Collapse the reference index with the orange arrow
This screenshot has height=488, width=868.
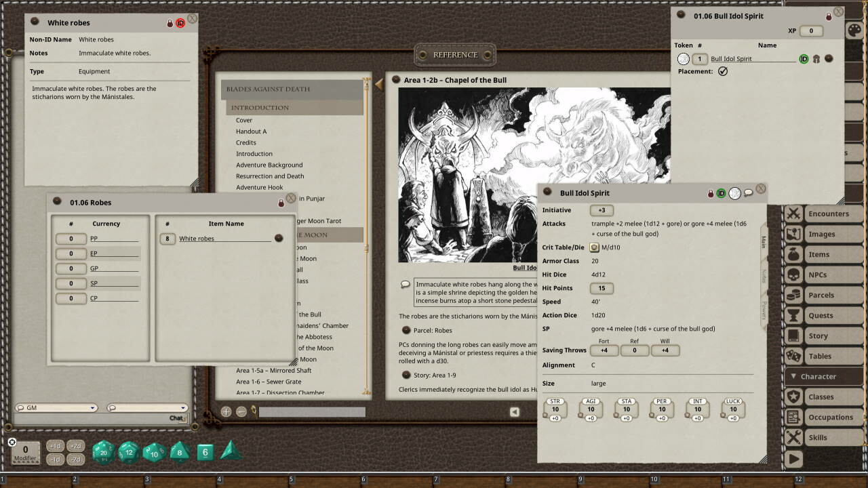pyautogui.click(x=380, y=84)
